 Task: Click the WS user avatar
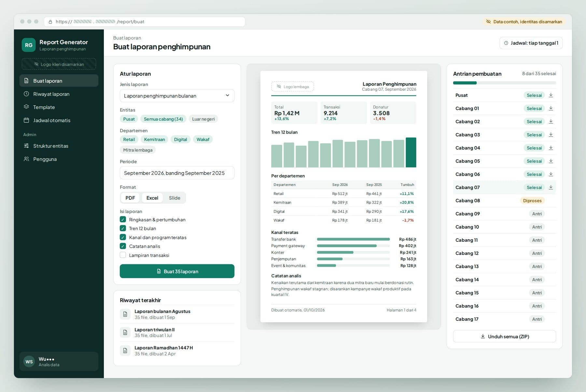click(x=29, y=361)
